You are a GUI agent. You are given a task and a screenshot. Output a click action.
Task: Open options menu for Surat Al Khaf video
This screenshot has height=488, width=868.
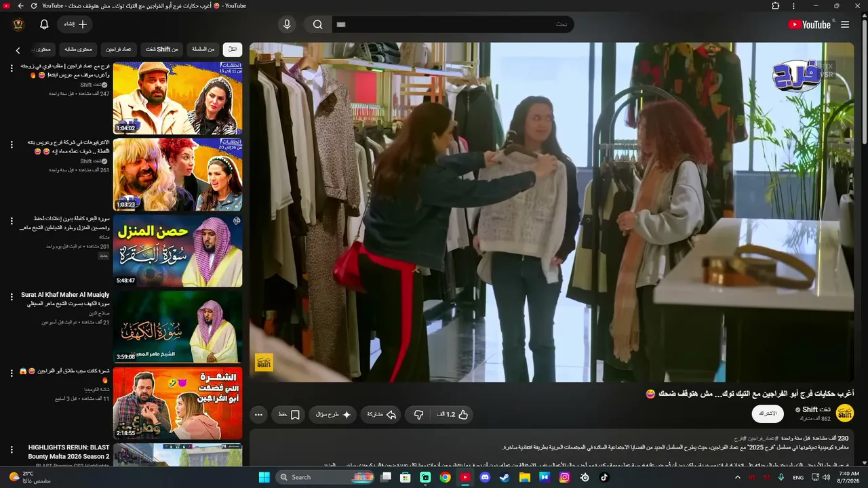[x=12, y=297]
